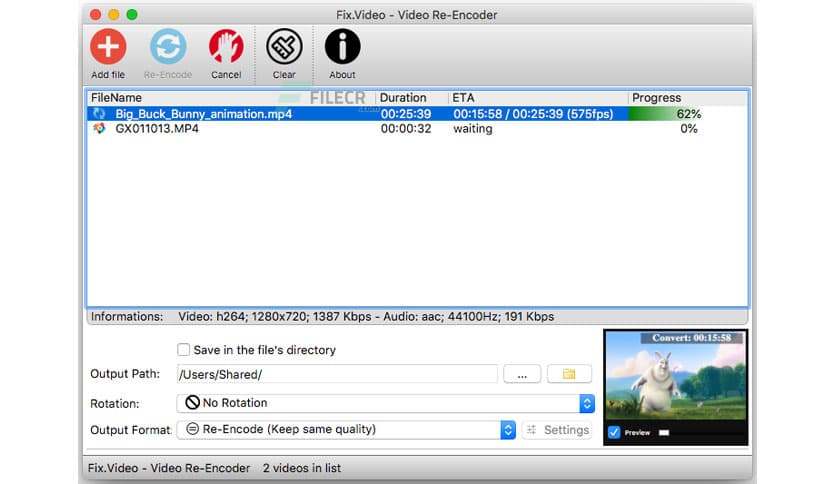Sort list by FileName column header

pos(231,98)
